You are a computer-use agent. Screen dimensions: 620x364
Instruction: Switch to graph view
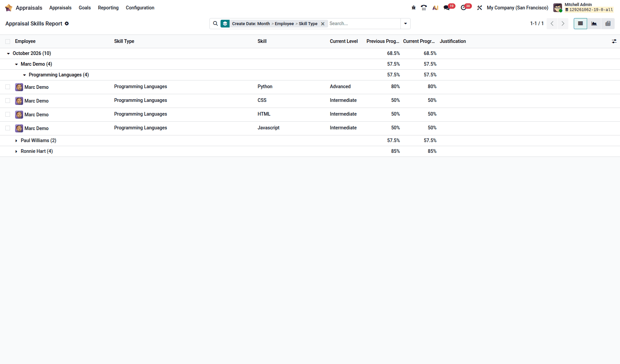pos(594,23)
